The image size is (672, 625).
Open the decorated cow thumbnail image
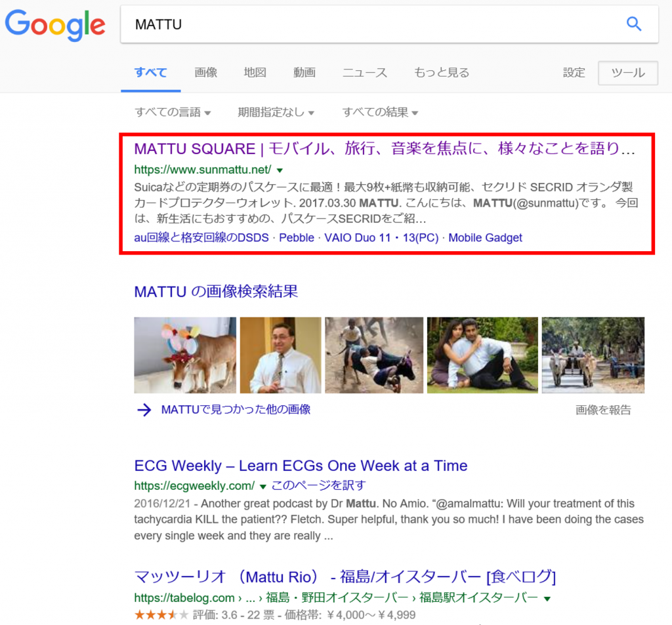click(x=185, y=355)
